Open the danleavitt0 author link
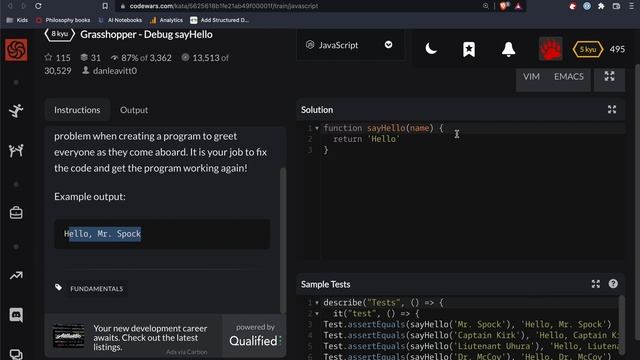The image size is (640, 360). [115, 71]
